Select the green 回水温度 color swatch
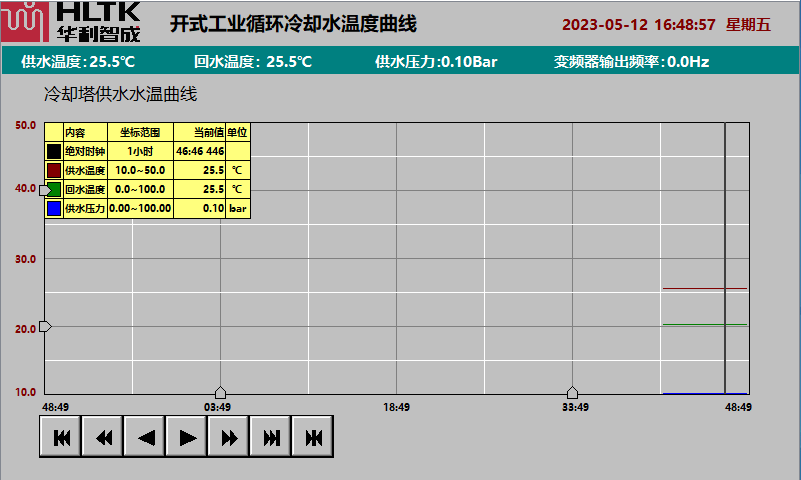This screenshot has height=480, width=801. point(54,189)
